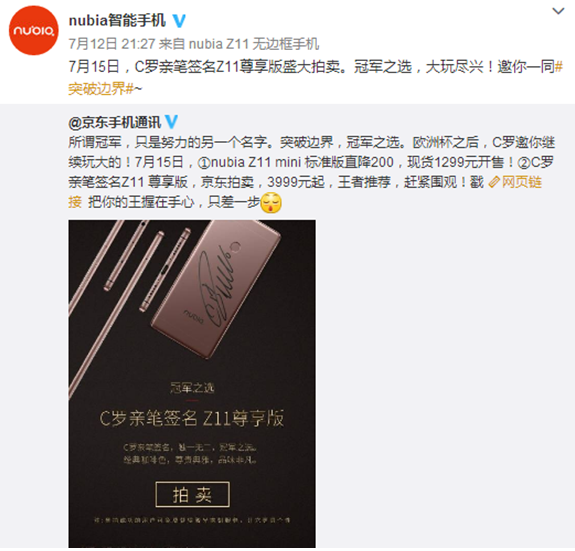Click the #突破边界# hashtag topic
The width and height of the screenshot is (575, 551).
click(315, 78)
